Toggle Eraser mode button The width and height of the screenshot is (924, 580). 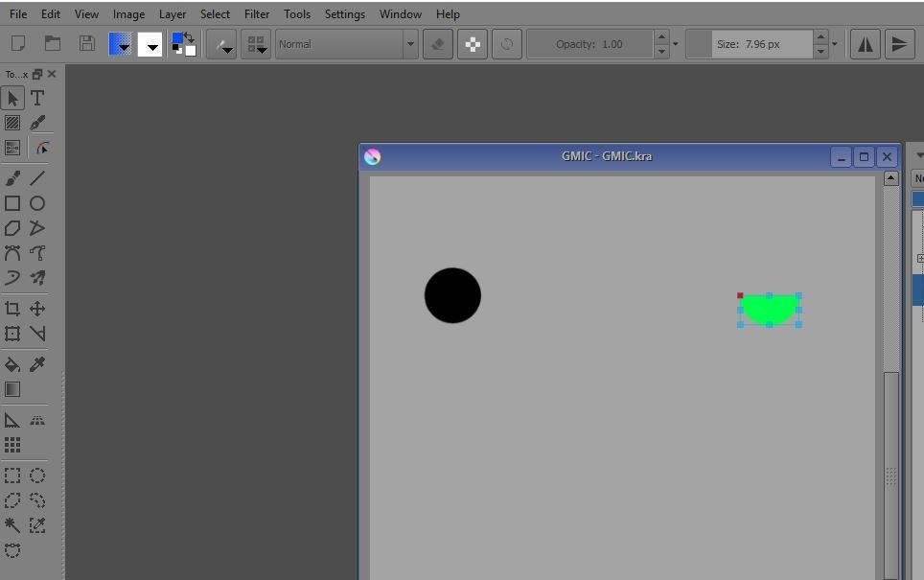coord(438,44)
